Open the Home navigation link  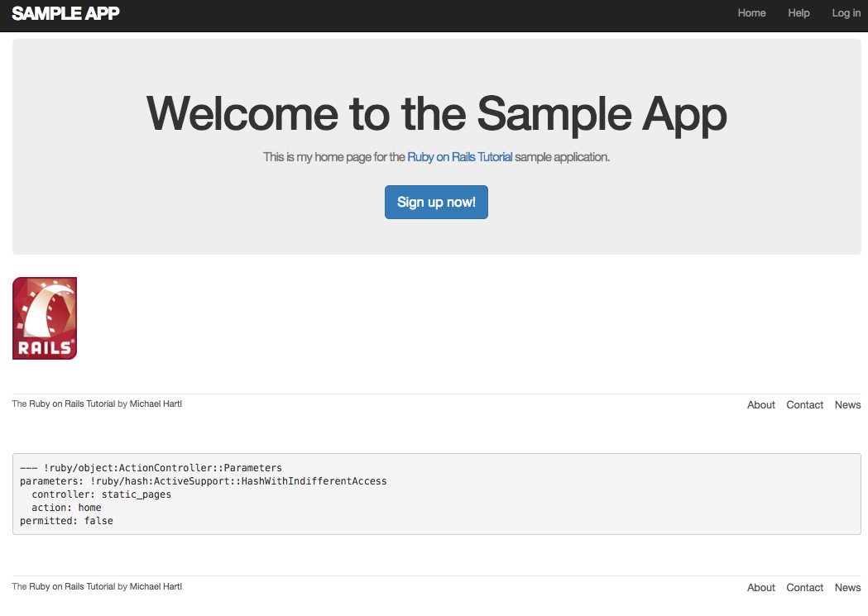point(751,13)
